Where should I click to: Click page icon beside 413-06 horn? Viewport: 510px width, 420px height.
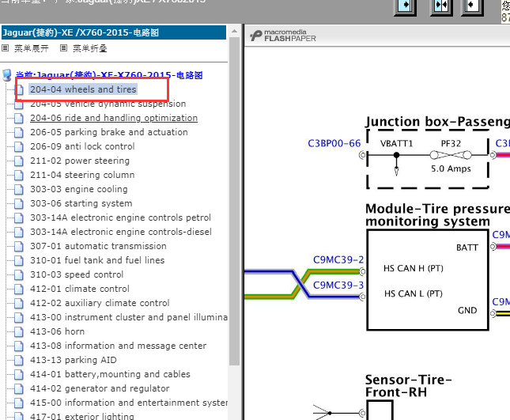(x=19, y=332)
